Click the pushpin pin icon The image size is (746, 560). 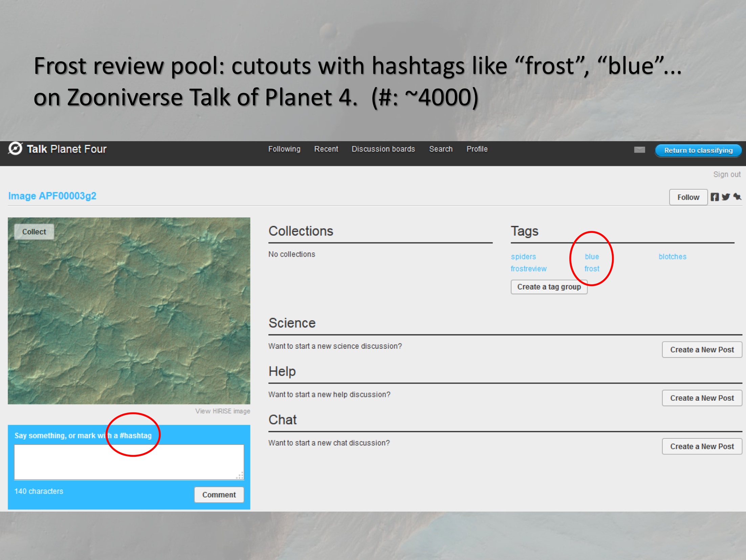point(737,197)
